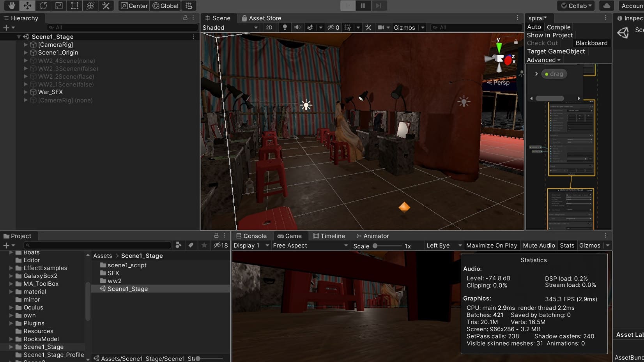Screen dimensions: 644x362
Task: Toggle Global rotation button
Action: [165, 5]
